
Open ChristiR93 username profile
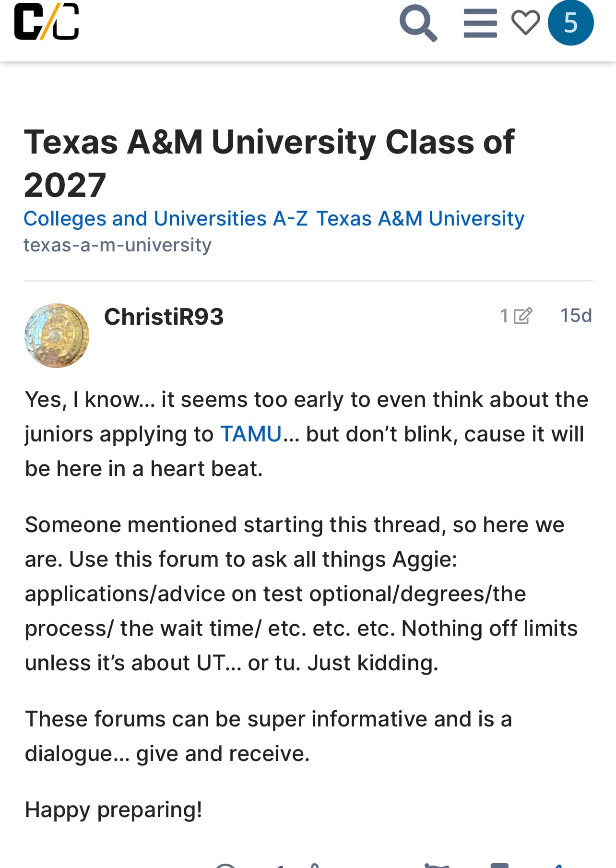[x=164, y=317]
